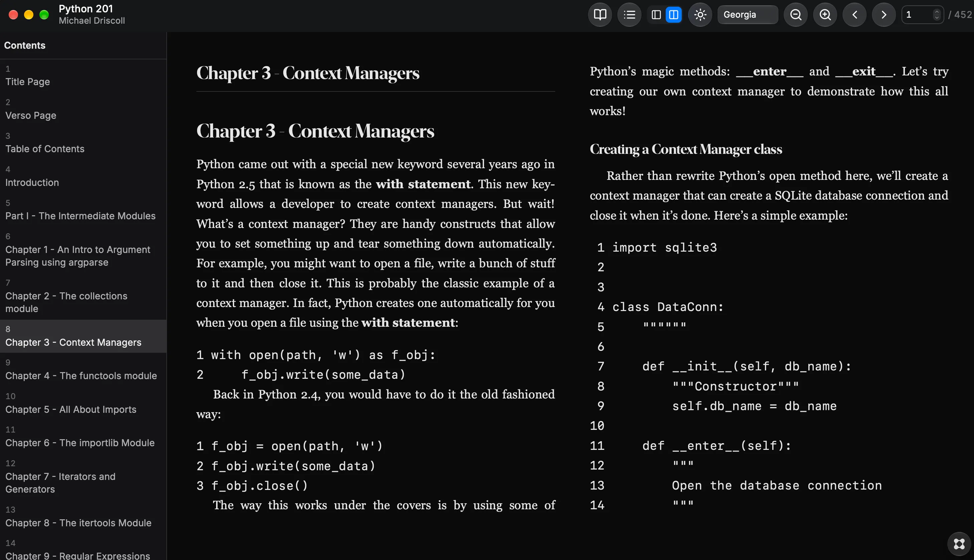The width and height of the screenshot is (974, 560).
Task: Click the Python 201 window title
Action: [86, 8]
